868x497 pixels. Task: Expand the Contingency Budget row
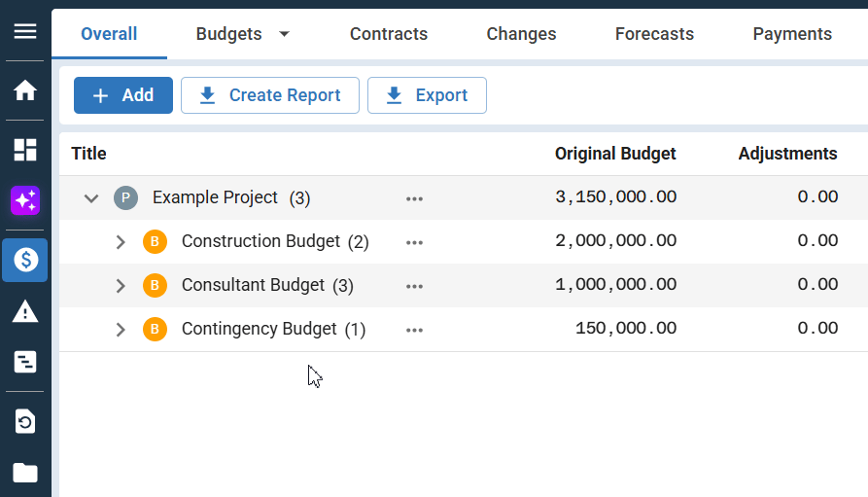(121, 330)
